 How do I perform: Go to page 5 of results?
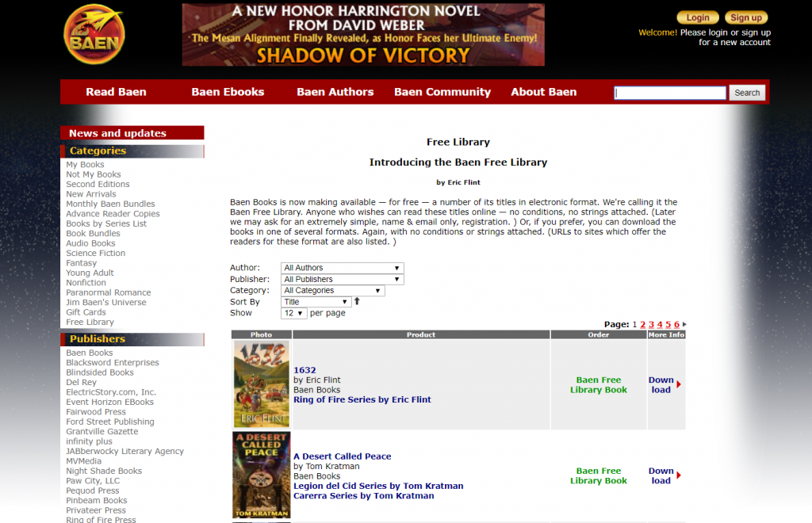pos(668,324)
